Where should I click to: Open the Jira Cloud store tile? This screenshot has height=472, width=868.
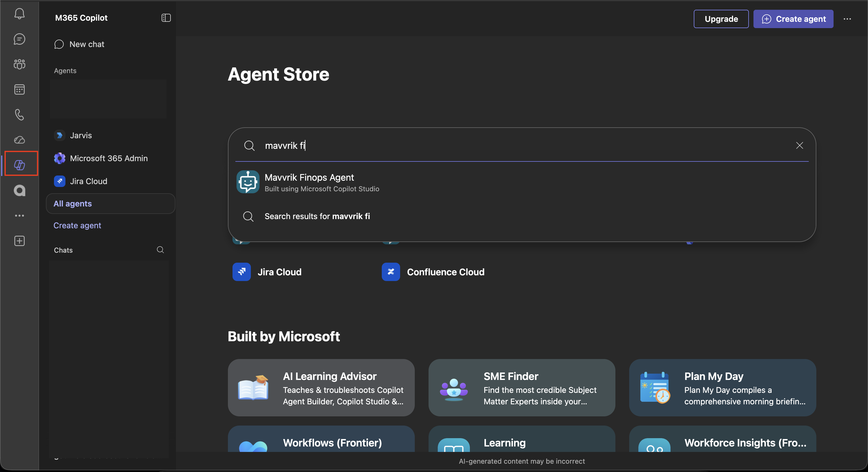coord(267,272)
